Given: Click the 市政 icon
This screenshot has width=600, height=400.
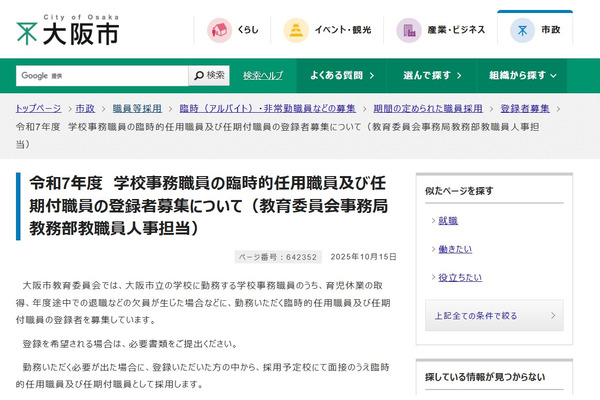Looking at the screenshot, I should pos(521,30).
